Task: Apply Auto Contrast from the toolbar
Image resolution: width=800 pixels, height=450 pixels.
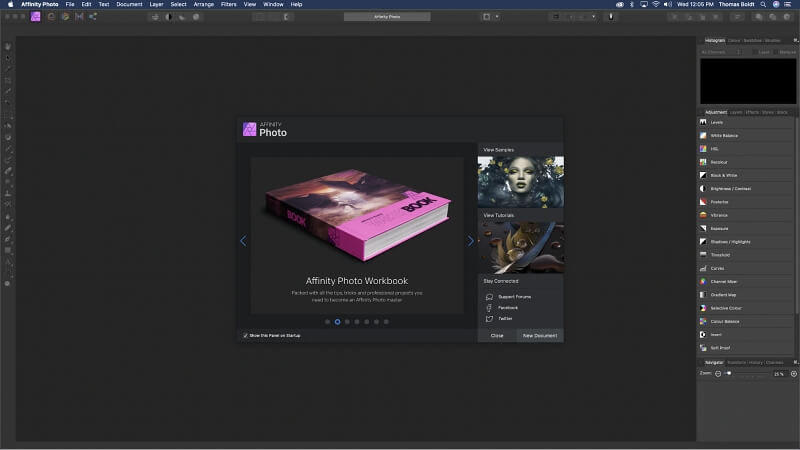Action: tap(169, 17)
